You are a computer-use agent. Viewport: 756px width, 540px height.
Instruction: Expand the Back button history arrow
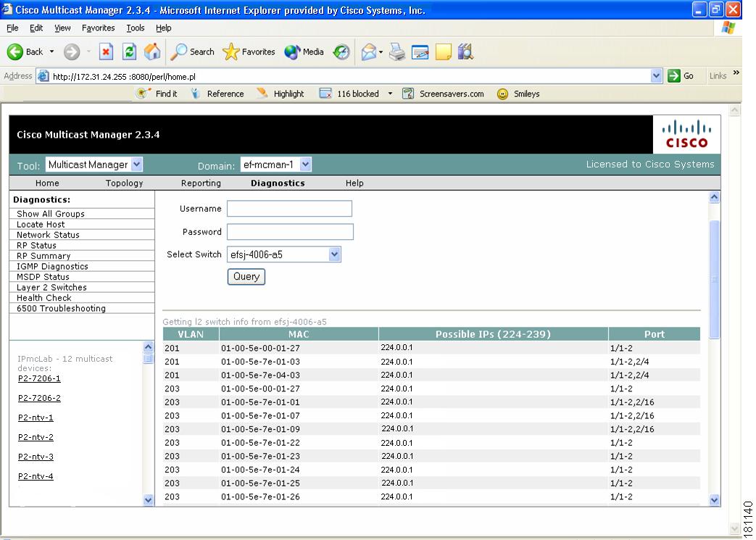click(51, 51)
